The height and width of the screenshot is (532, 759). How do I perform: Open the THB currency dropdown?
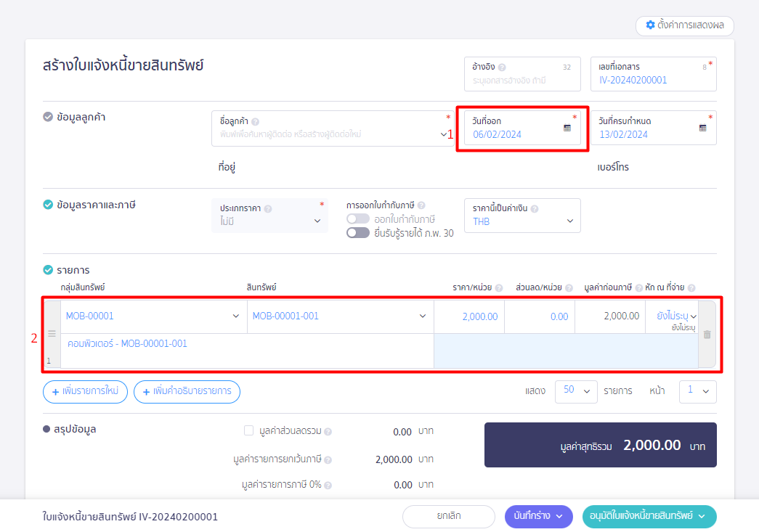[x=522, y=216]
